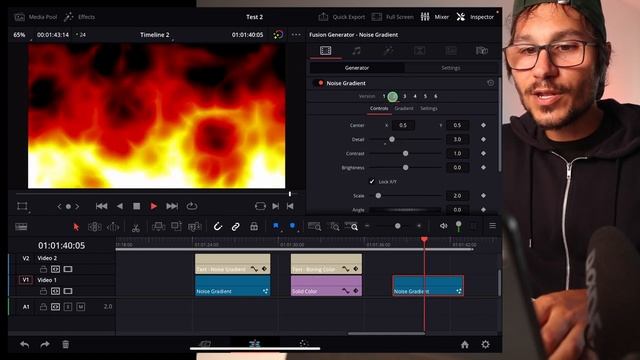Select Version 6 of Noise Gradient

(436, 96)
